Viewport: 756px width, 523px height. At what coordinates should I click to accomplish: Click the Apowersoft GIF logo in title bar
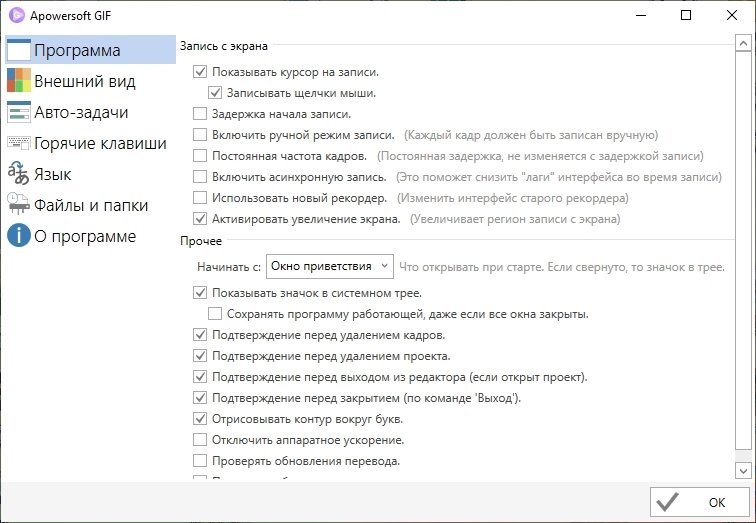pos(17,15)
